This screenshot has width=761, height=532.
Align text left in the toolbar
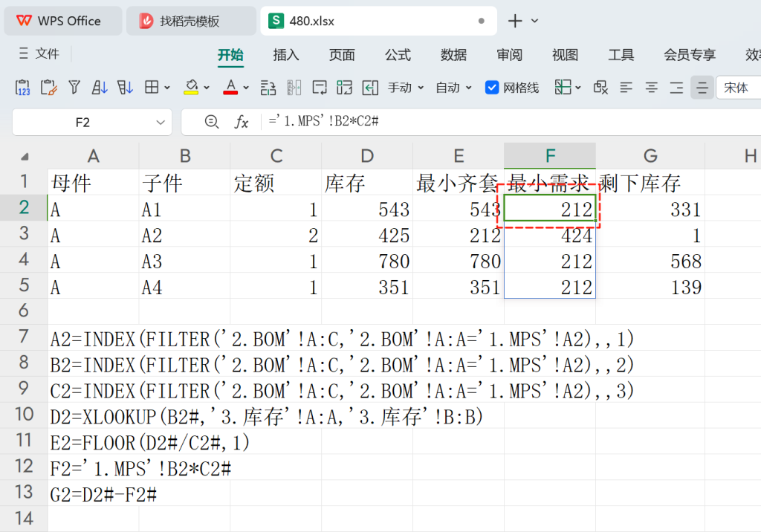pos(626,88)
